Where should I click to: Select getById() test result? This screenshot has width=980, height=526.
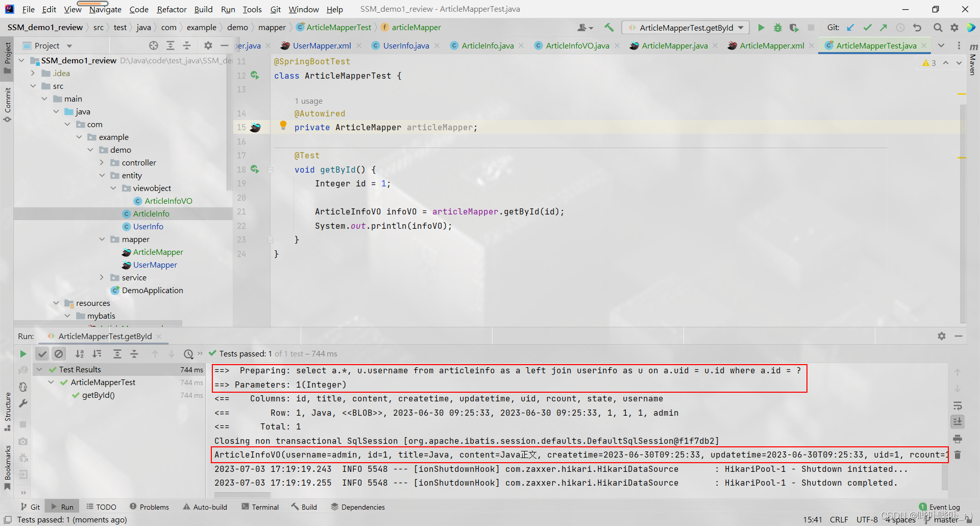(98, 395)
